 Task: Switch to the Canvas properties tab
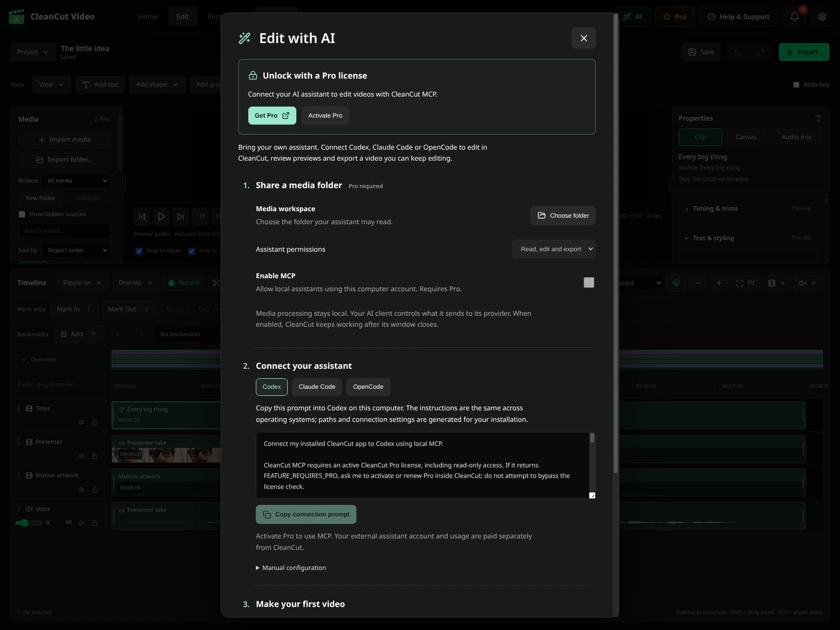[x=746, y=137]
